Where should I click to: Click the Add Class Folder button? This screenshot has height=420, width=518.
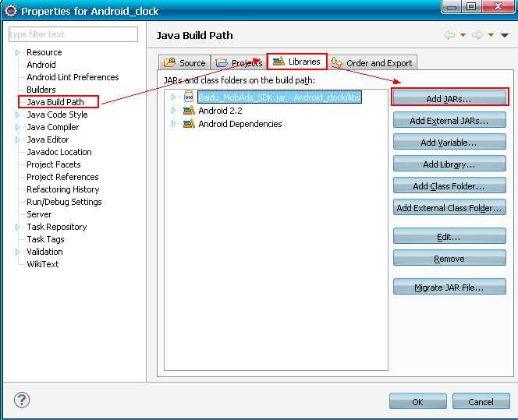click(x=449, y=185)
